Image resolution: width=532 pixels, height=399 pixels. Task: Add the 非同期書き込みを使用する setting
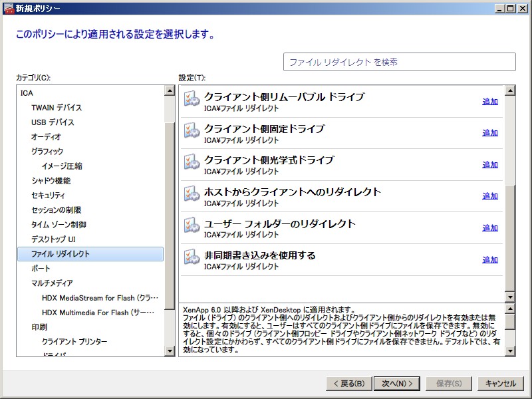pyautogui.click(x=489, y=260)
